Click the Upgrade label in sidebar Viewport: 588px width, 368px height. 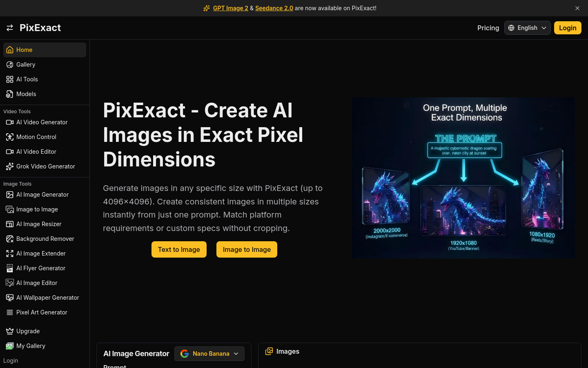(28, 331)
